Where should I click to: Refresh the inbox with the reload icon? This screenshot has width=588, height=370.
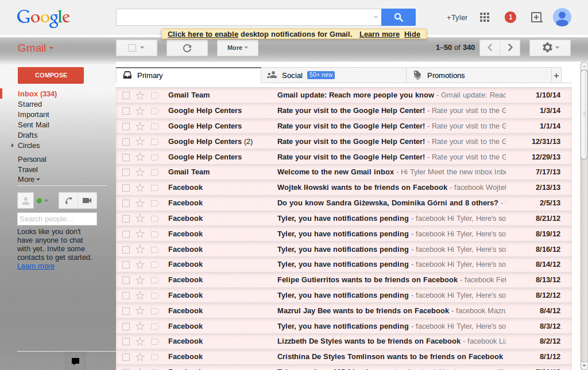[187, 48]
